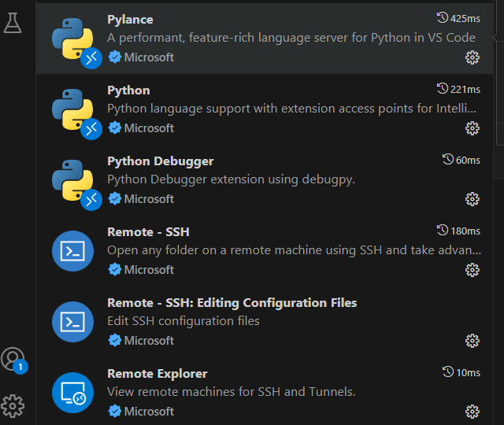Click verified badge on Python's Microsoft publisher

(x=115, y=128)
